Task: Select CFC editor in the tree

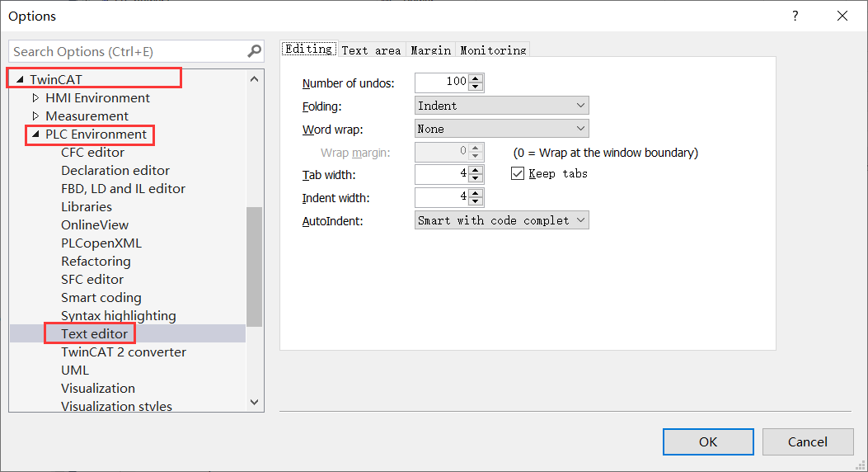Action: pos(92,153)
